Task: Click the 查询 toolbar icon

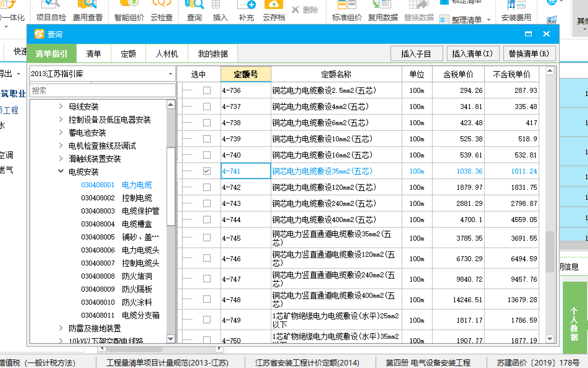Action: click(194, 11)
